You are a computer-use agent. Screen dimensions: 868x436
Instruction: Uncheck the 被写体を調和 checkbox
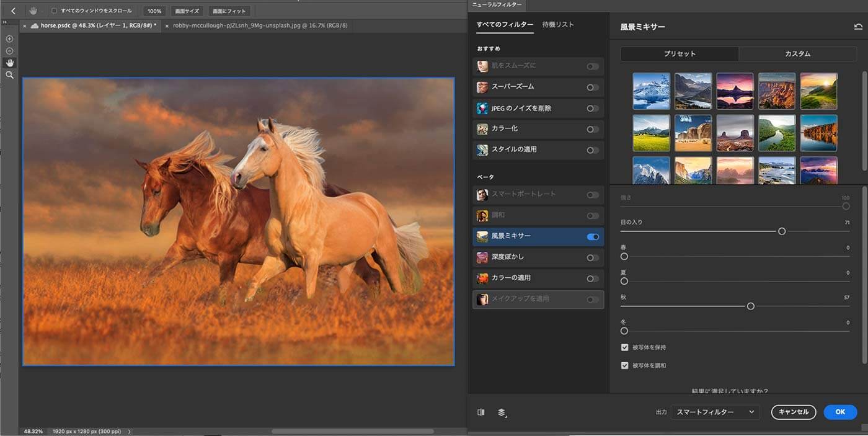[x=625, y=365]
